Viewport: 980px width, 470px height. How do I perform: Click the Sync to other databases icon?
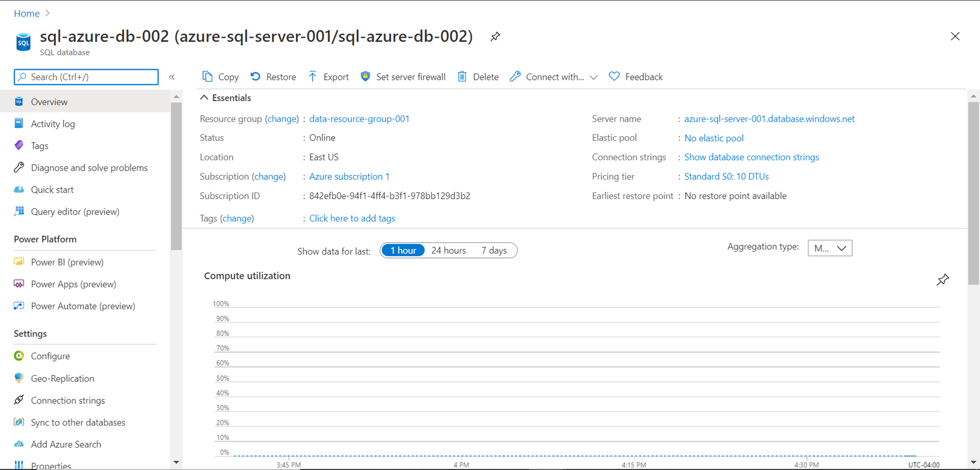pos(19,422)
